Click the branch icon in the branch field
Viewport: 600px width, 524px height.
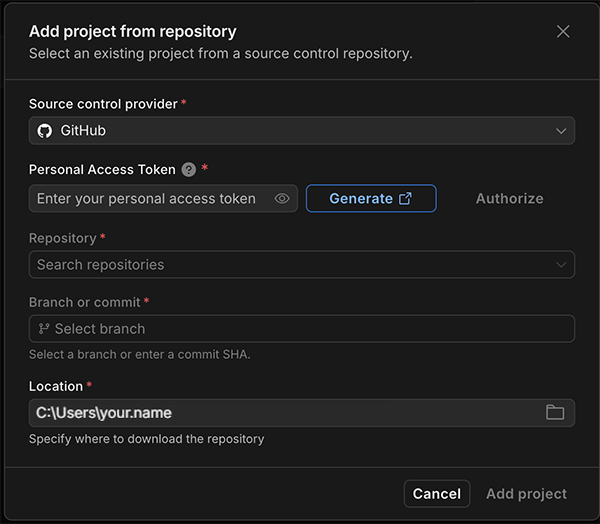(44, 329)
